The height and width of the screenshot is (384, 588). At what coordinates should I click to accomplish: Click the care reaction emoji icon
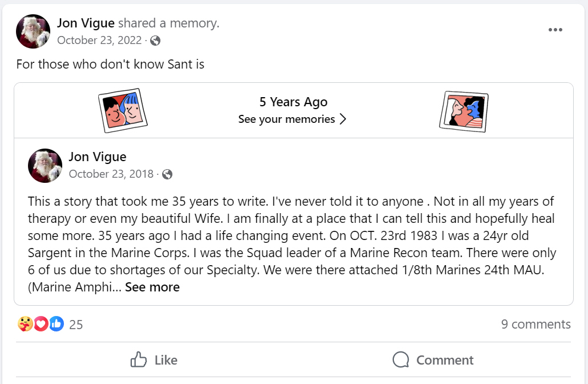(x=25, y=324)
